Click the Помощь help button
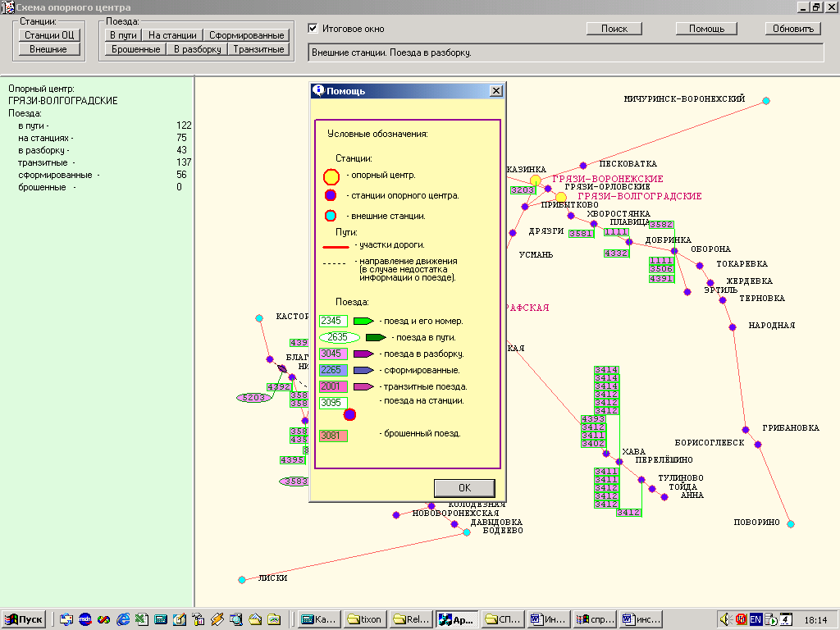 click(x=706, y=29)
